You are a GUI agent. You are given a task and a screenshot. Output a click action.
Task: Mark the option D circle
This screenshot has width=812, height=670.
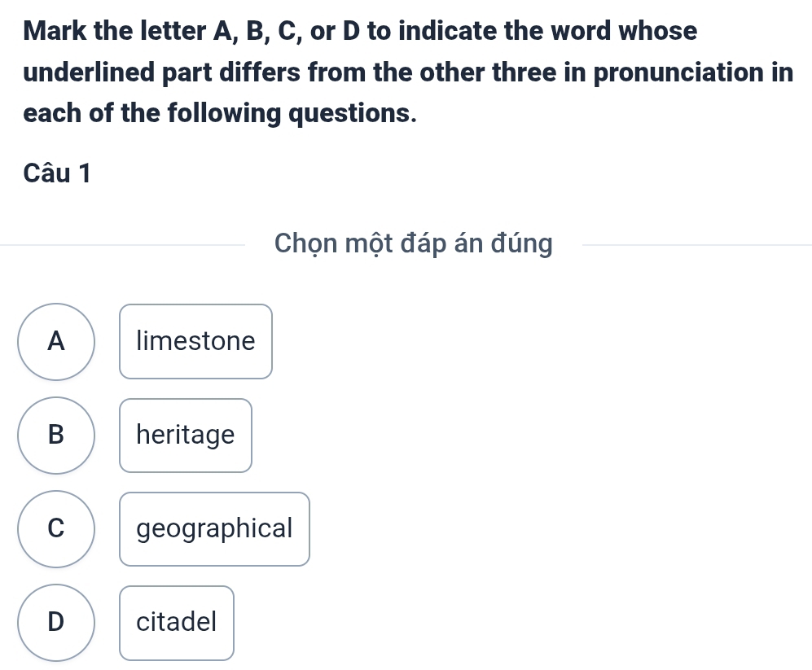coord(55,623)
